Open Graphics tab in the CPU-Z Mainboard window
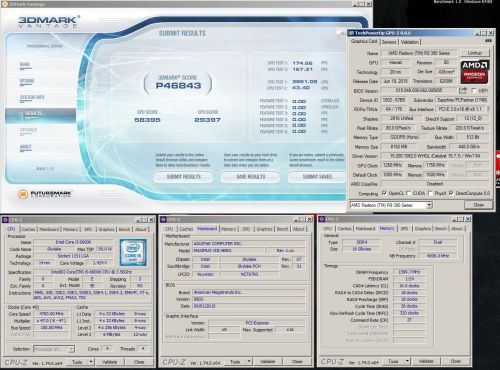The image size is (500, 370). 264,229
